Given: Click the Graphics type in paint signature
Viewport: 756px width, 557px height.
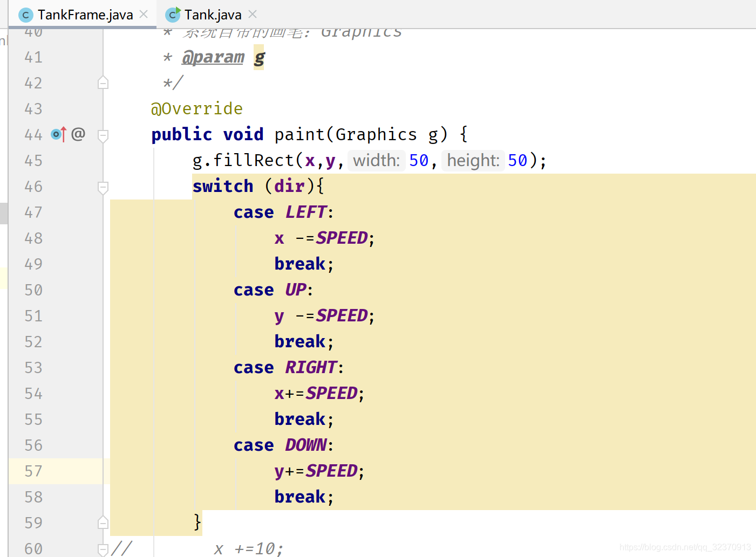Looking at the screenshot, I should [x=376, y=134].
